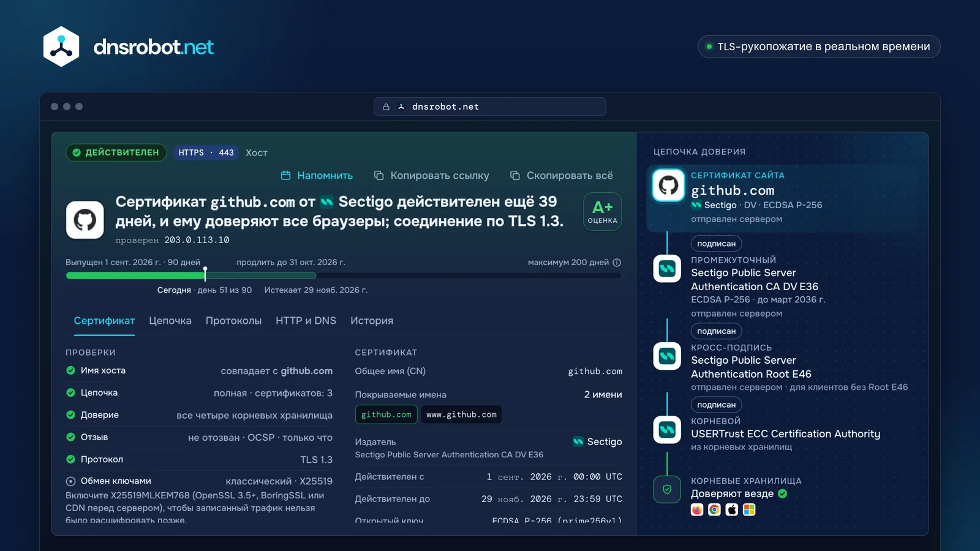Image resolution: width=980 pixels, height=551 pixels.
Task: Click the GitHub logo beside certificate headline
Action: click(x=85, y=220)
